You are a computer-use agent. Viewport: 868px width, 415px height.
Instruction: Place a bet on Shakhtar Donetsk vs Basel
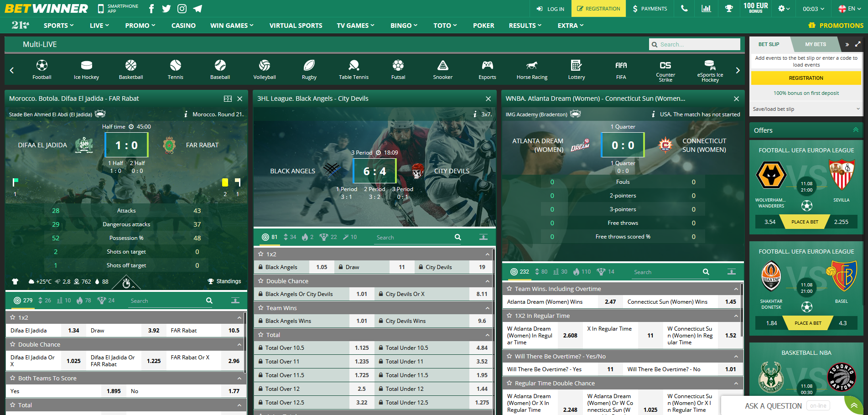coord(808,323)
